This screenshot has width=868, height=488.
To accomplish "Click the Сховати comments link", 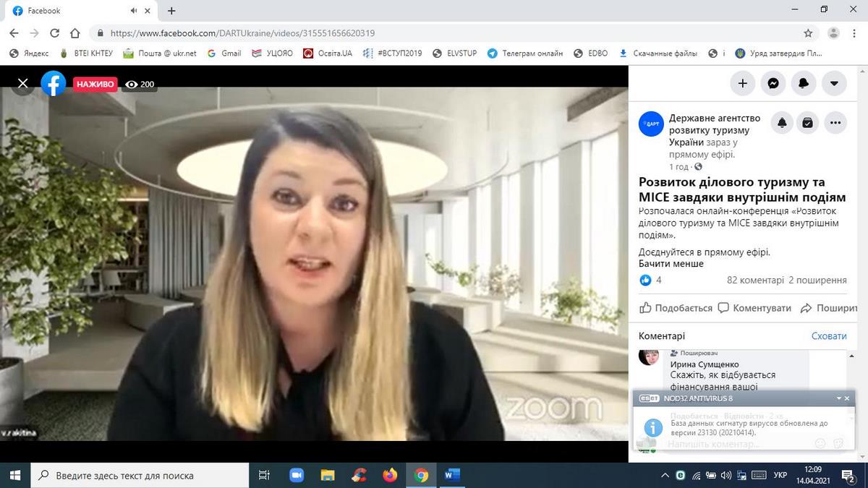I will (828, 336).
